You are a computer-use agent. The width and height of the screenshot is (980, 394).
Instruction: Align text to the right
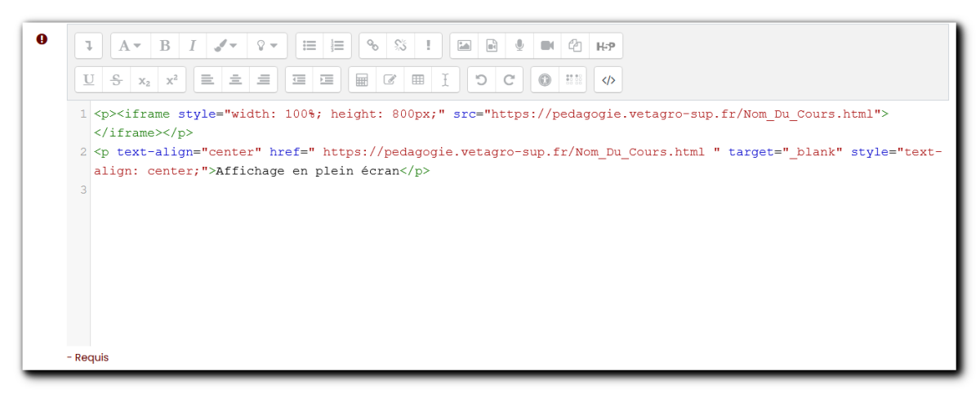click(263, 79)
